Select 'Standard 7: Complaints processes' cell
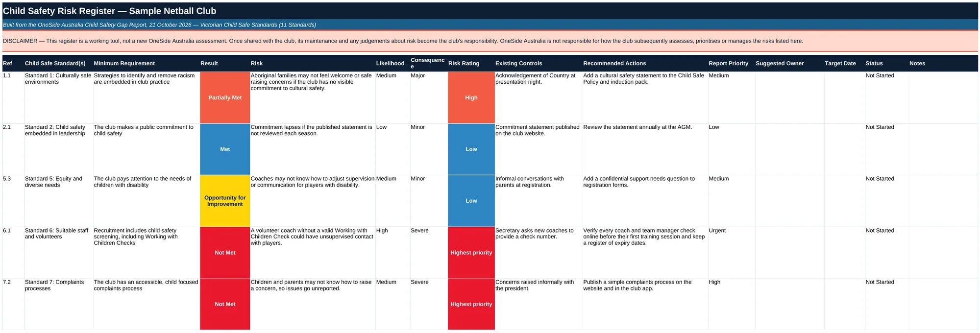Screen dimensions: 980x333 pyautogui.click(x=58, y=304)
